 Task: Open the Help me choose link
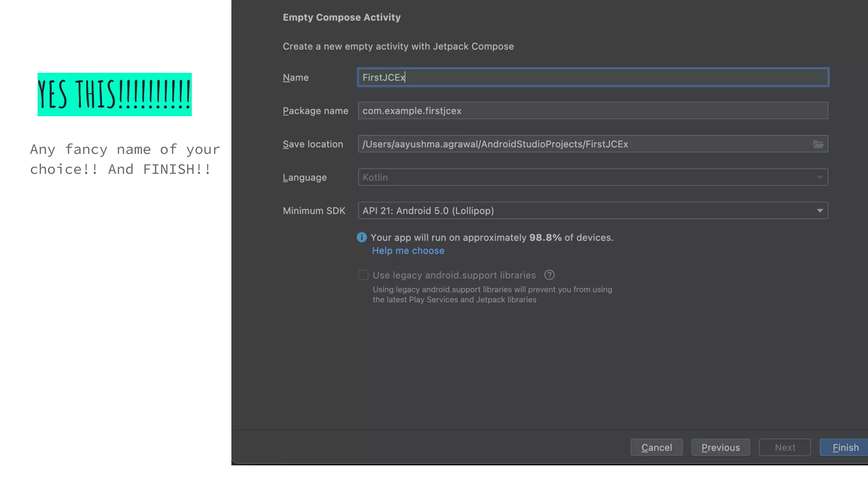[408, 251]
